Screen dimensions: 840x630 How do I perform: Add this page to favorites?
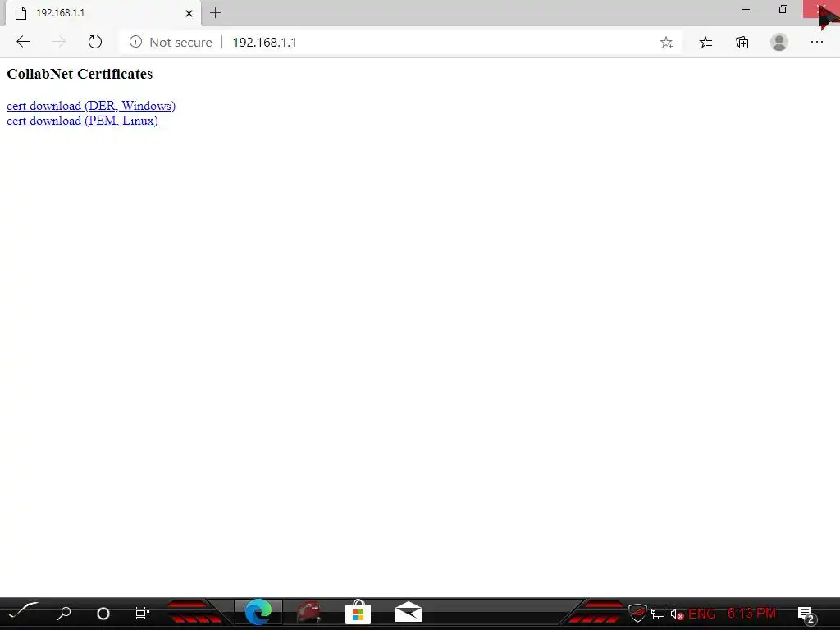pyautogui.click(x=666, y=43)
